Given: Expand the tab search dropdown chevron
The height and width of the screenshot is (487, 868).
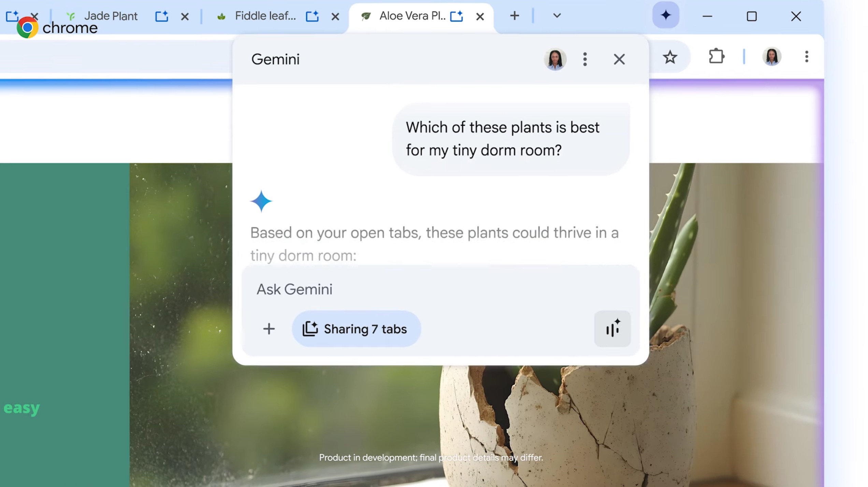Looking at the screenshot, I should 557,16.
